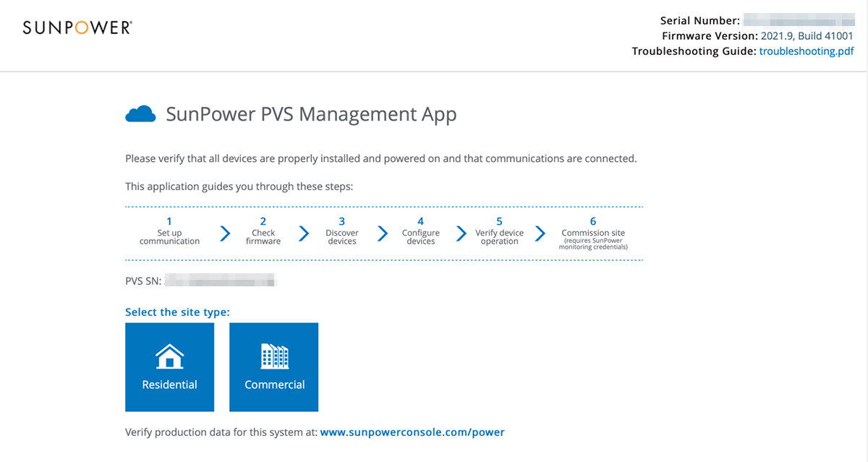This screenshot has width=868, height=462.
Task: Open the troubleshooting.pdf guide
Action: [807, 51]
